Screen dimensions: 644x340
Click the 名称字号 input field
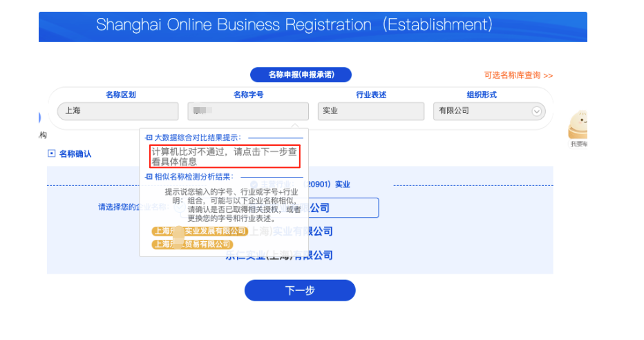point(247,111)
